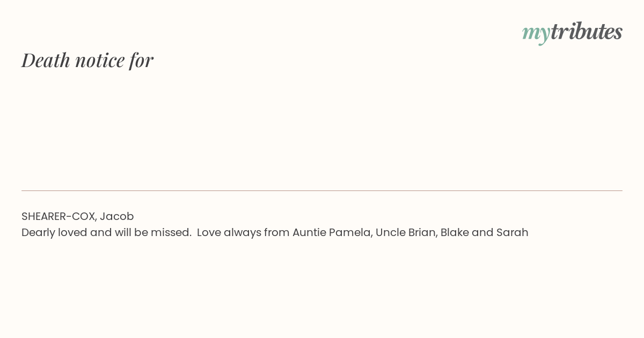Click the word "Death" in the heading
The height and width of the screenshot is (338, 644).
pos(46,60)
